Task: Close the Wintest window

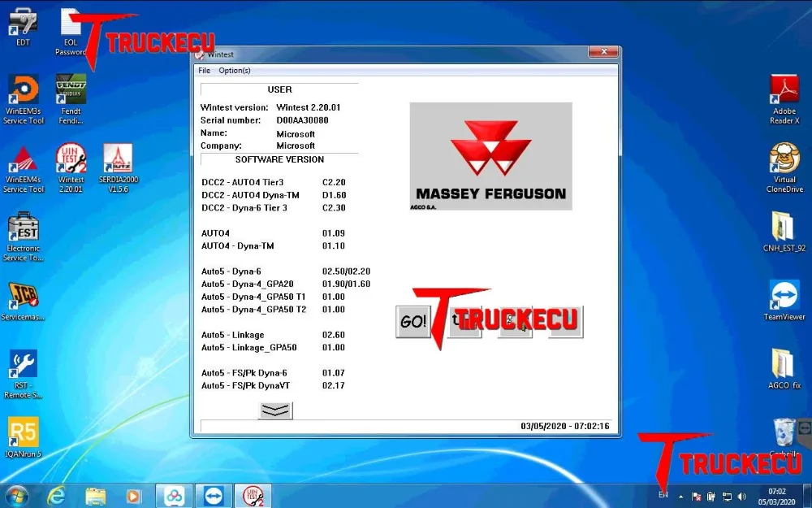Action: point(603,52)
